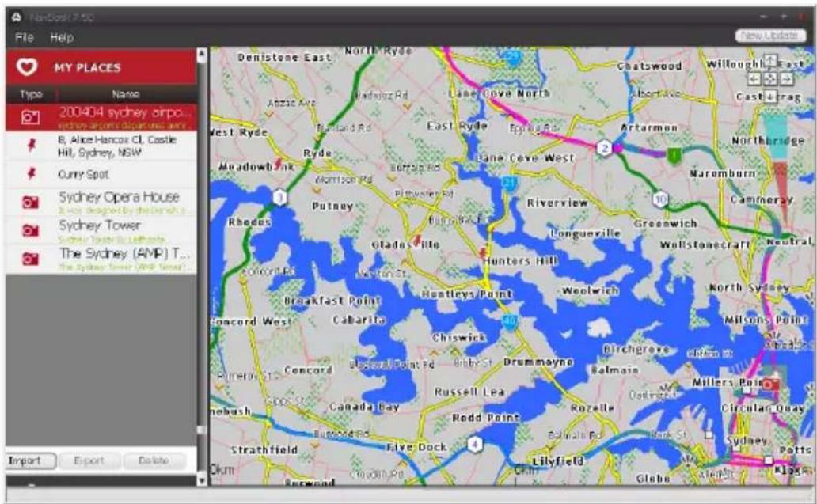Screen dimensions: 817x504
Task: Click the red pin marker at Hunters Hill
Action: (x=483, y=252)
